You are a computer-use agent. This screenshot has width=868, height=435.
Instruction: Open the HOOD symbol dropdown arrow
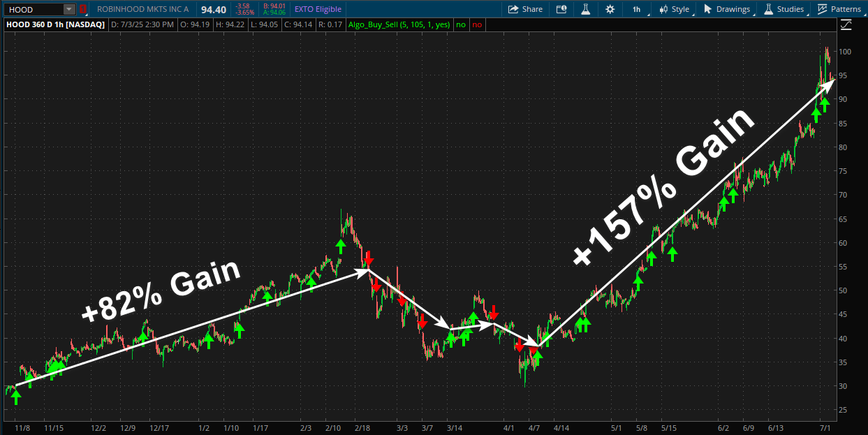pos(68,9)
